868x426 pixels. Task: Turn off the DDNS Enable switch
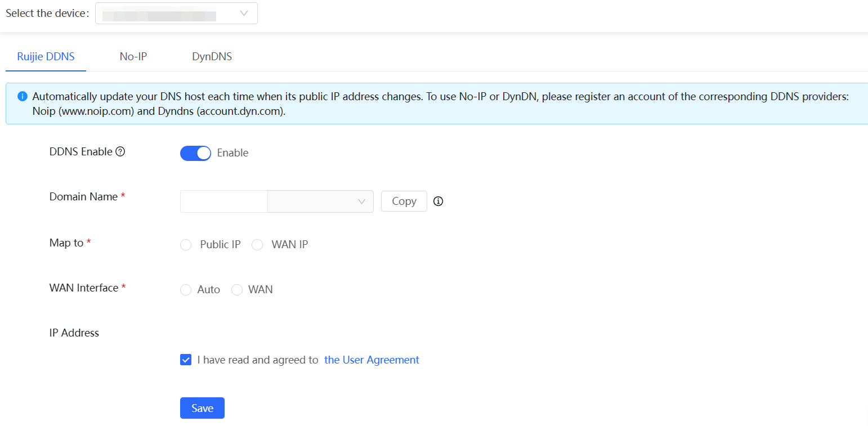point(195,153)
